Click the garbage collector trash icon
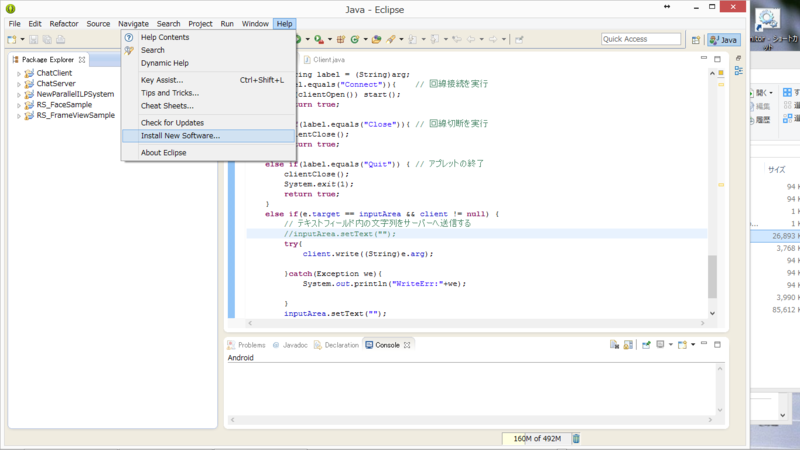Viewport: 800px width, 450px height. (x=576, y=438)
